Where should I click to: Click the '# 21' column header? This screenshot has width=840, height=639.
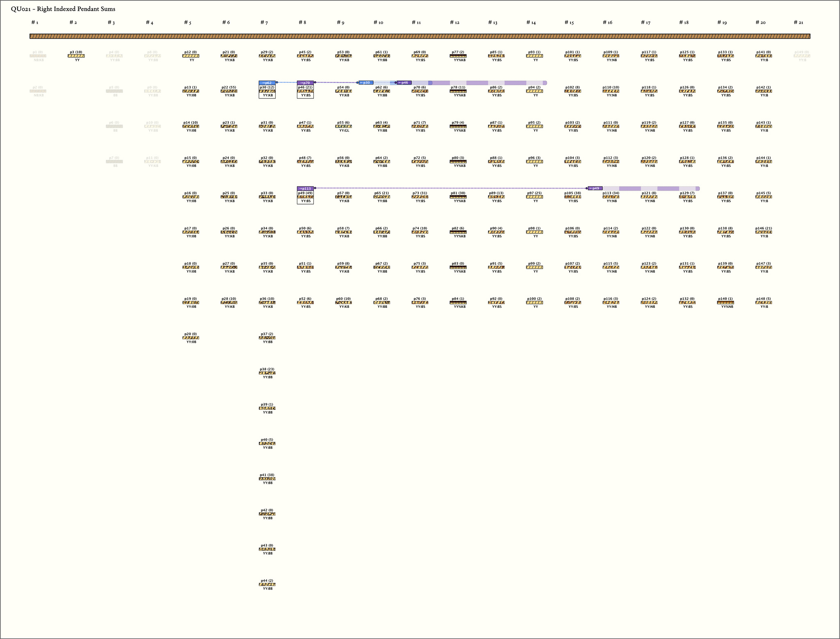(798, 23)
